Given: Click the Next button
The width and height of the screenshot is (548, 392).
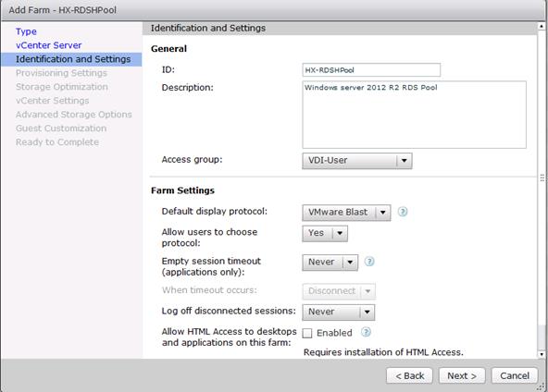Looking at the screenshot, I should (462, 375).
